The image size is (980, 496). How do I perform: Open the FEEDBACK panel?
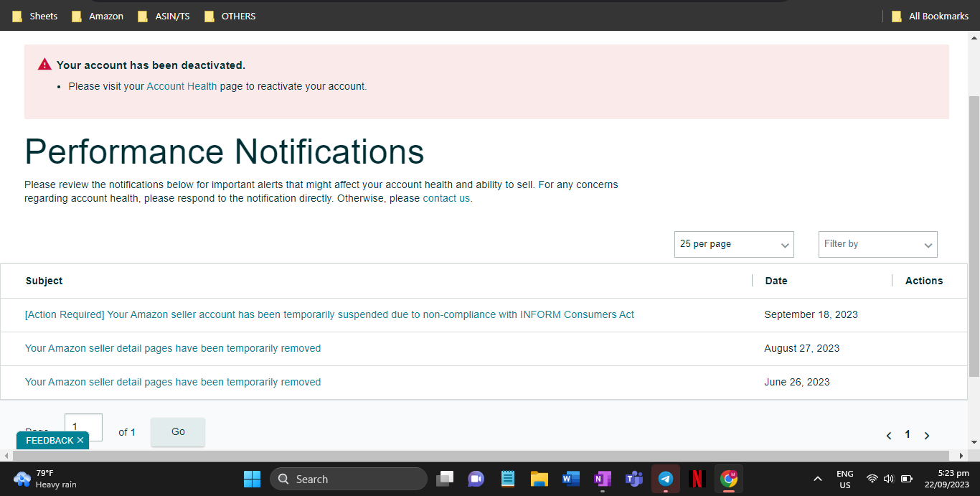[x=50, y=440]
